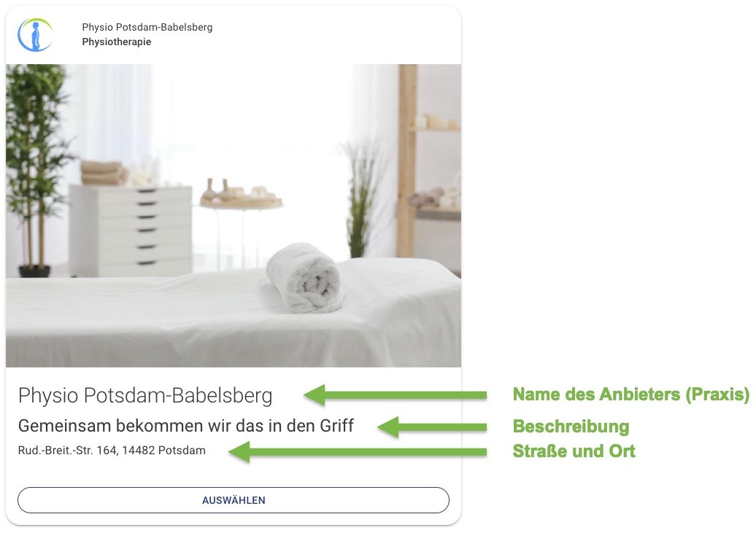
Task: Click the green Beschreibung label
Action: (571, 427)
